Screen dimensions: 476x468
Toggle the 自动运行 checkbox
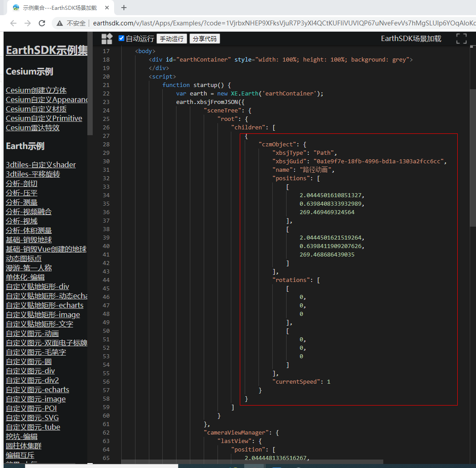click(121, 38)
